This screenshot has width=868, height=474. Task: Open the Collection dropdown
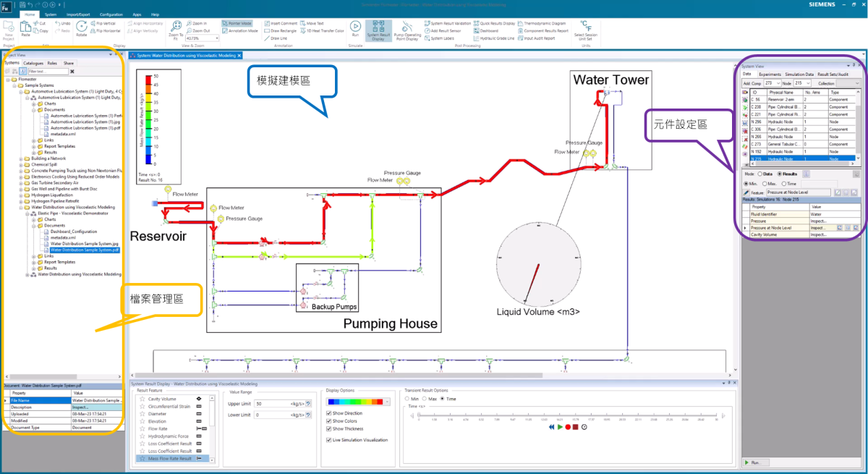(857, 83)
